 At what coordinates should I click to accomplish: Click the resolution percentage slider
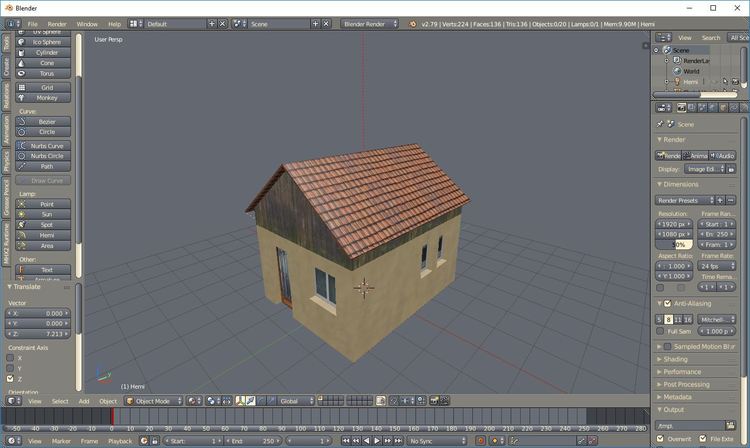[x=673, y=244]
